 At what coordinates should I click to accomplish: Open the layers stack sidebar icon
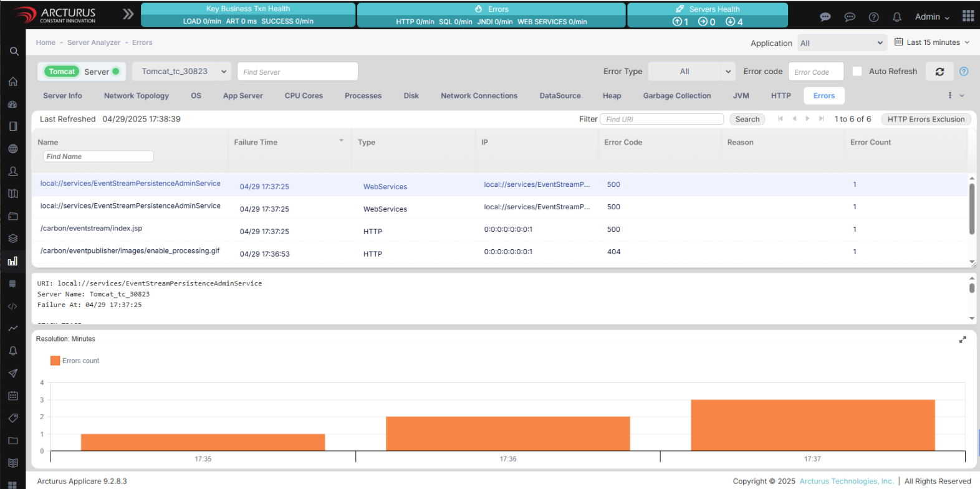pos(12,239)
